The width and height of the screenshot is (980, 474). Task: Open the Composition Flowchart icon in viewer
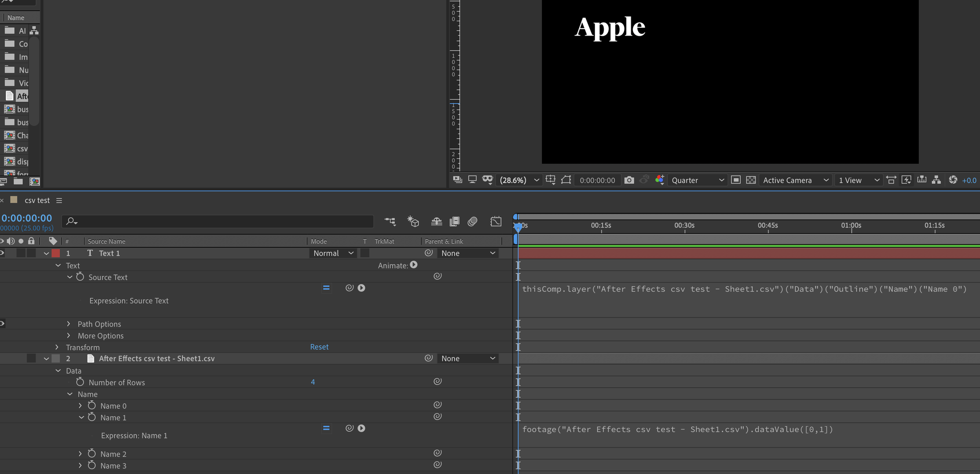(x=936, y=180)
